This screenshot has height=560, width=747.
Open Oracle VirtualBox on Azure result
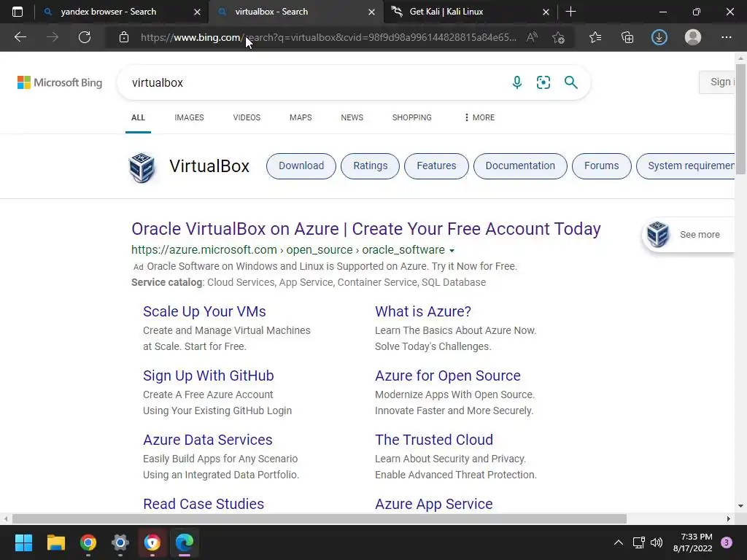point(366,229)
